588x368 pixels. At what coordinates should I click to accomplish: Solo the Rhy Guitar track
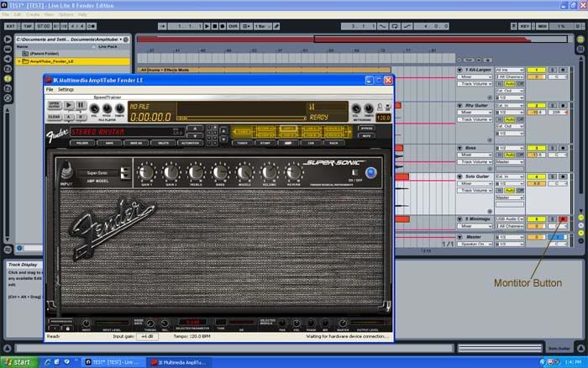pos(553,105)
